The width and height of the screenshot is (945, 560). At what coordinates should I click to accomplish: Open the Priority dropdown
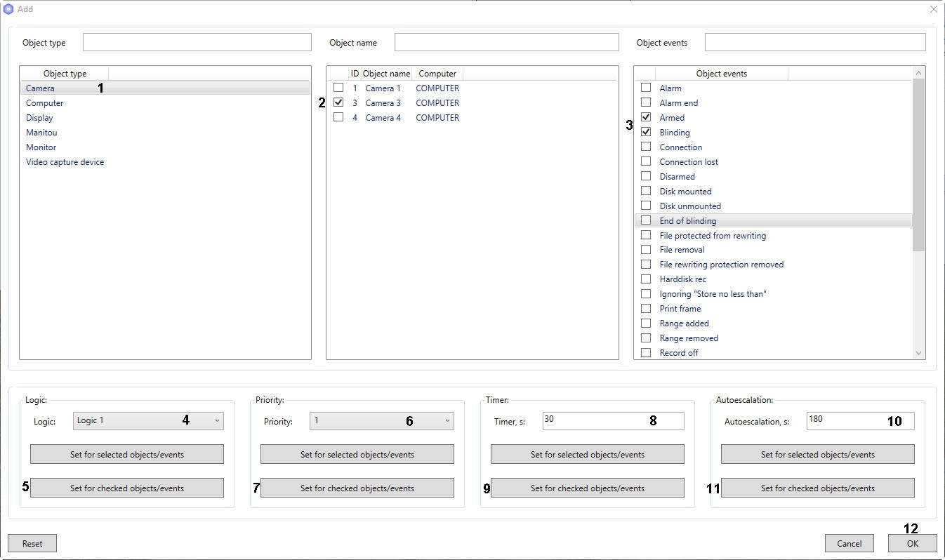click(382, 421)
